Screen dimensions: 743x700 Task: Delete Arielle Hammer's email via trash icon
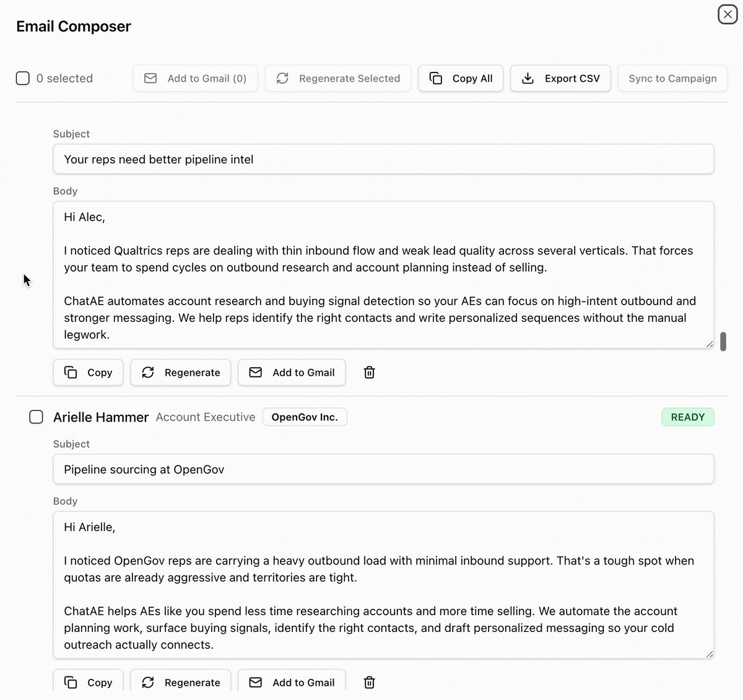click(x=370, y=683)
